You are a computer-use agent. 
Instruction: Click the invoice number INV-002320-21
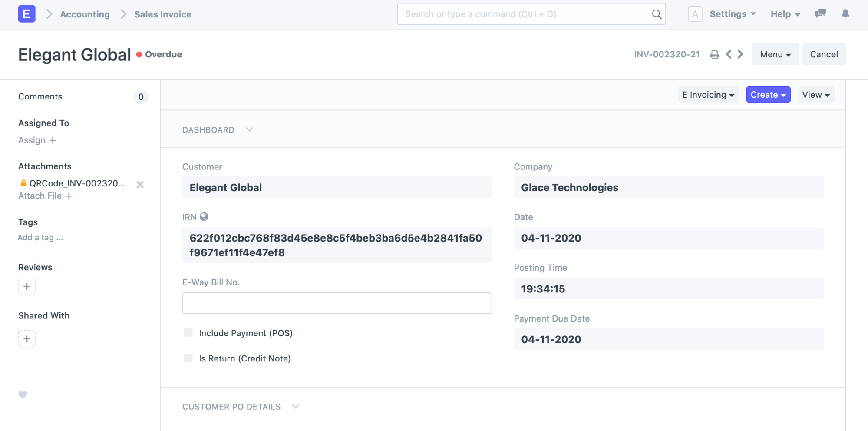(x=667, y=54)
